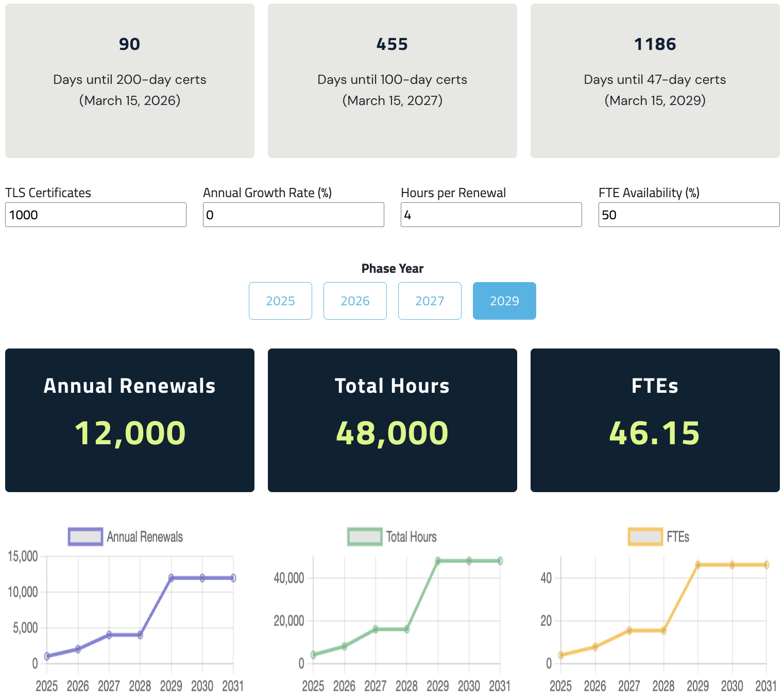This screenshot has height=697, width=784.
Task: Click the 2027 point on Annual Renewals chart
Action: (109, 635)
